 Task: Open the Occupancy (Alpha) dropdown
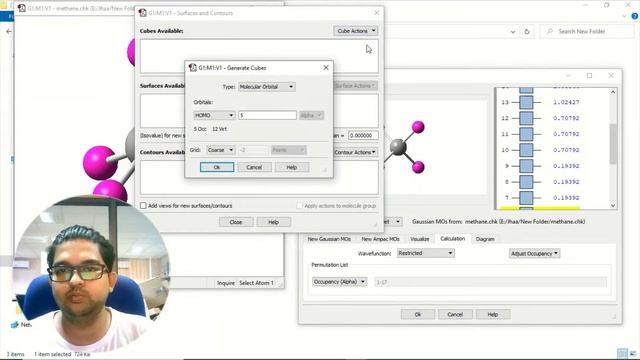340,282
